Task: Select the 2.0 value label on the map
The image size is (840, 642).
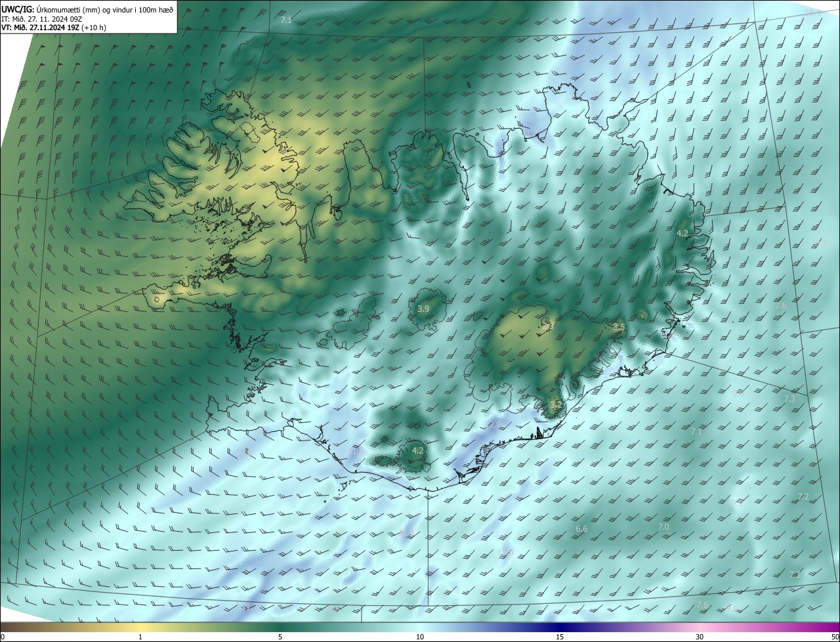Action: [494, 425]
